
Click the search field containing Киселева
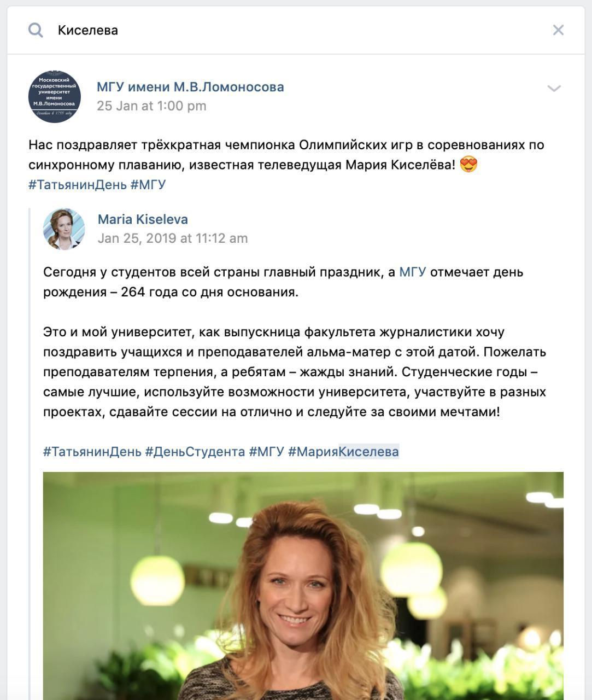(295, 30)
